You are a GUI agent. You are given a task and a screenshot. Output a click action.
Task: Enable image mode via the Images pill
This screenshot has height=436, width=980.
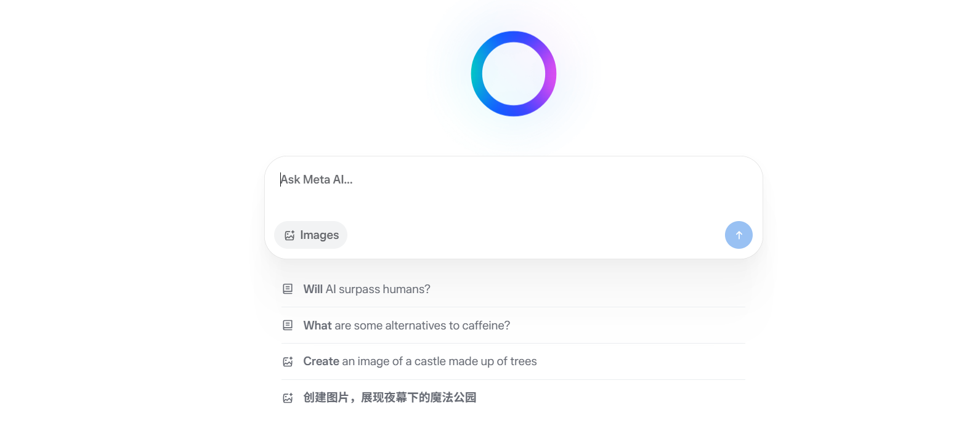310,235
